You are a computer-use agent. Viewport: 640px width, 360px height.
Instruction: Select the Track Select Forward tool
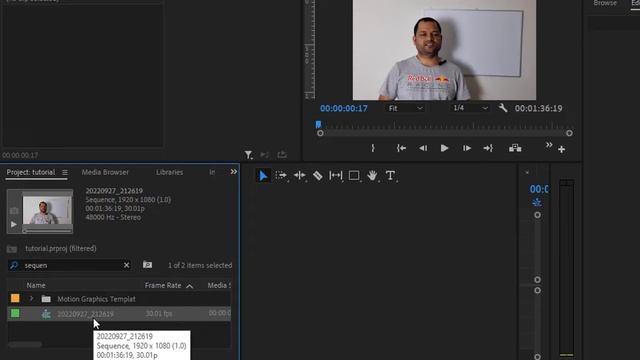click(281, 176)
